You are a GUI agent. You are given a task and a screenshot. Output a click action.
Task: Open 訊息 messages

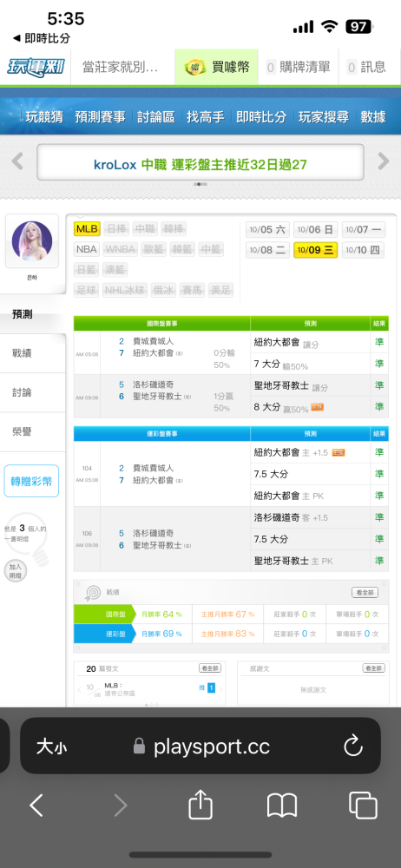point(366,68)
